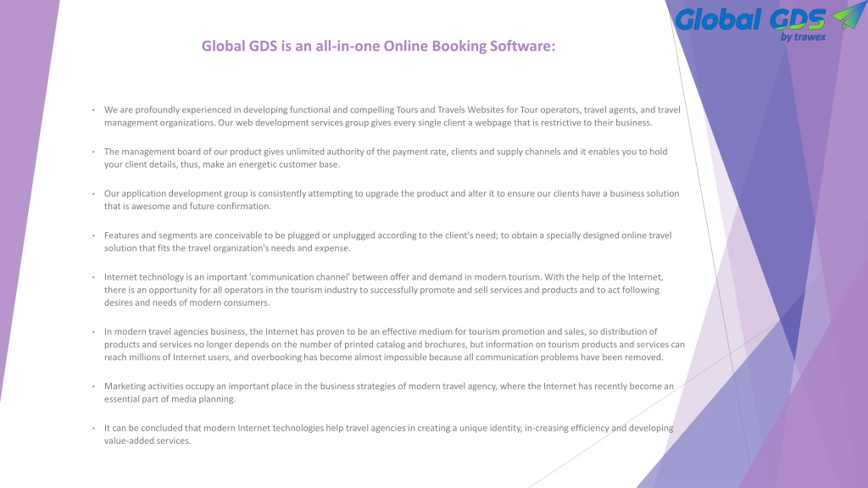This screenshot has height=488, width=868.
Task: Click the 'by trawex' text under the logo
Action: click(x=804, y=37)
